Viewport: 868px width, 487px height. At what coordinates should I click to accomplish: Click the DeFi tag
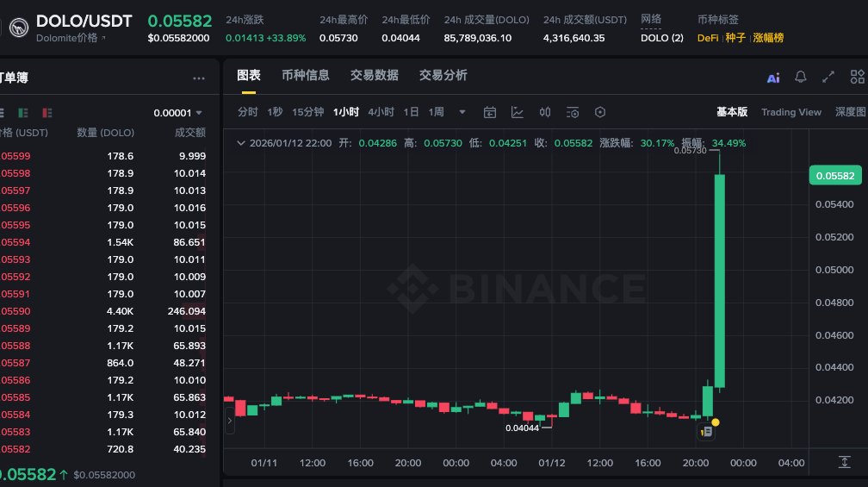[x=708, y=38]
